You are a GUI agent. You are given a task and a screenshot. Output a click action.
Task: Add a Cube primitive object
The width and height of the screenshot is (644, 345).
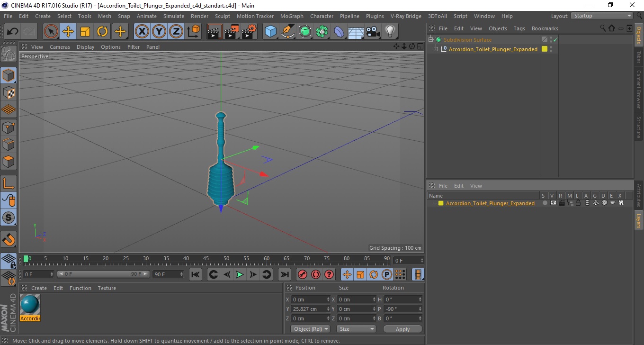(x=271, y=32)
